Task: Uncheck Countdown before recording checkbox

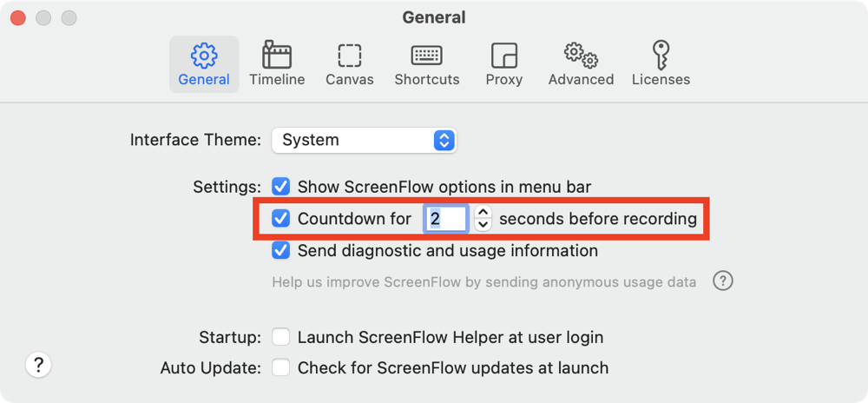Action: (280, 219)
